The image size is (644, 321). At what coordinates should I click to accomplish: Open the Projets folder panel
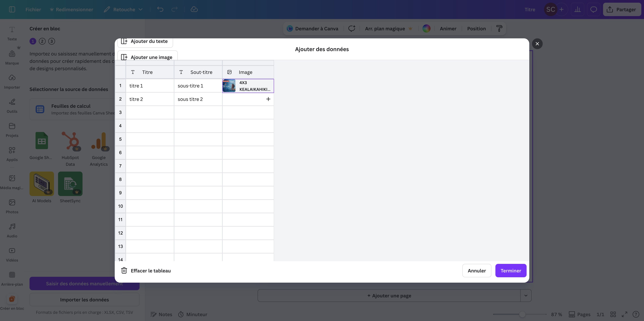(x=12, y=130)
